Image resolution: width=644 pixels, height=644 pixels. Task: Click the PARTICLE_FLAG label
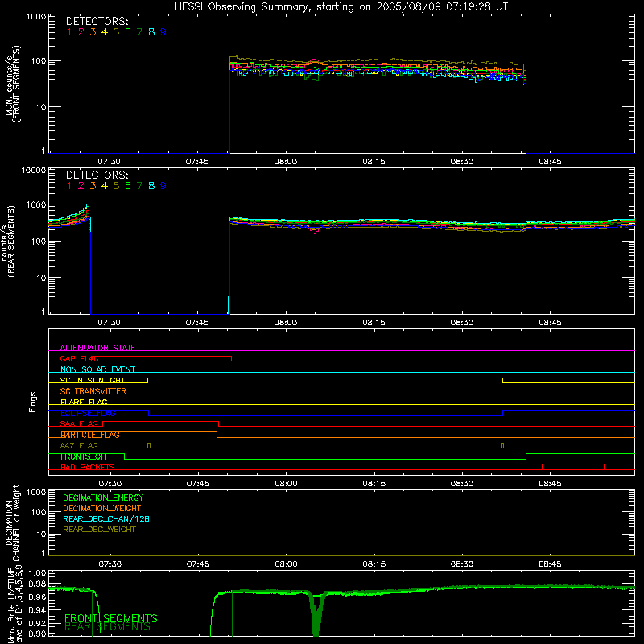[x=90, y=435]
